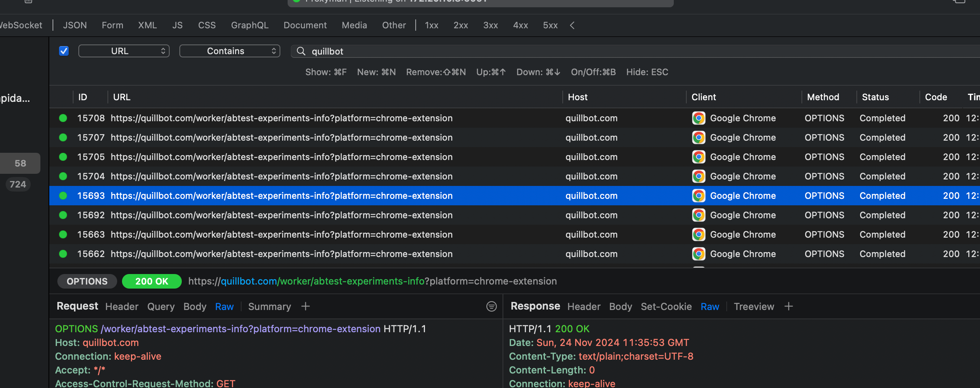Click the Chrome icon in row 15704
Screen dimensions: 980x388
point(698,176)
